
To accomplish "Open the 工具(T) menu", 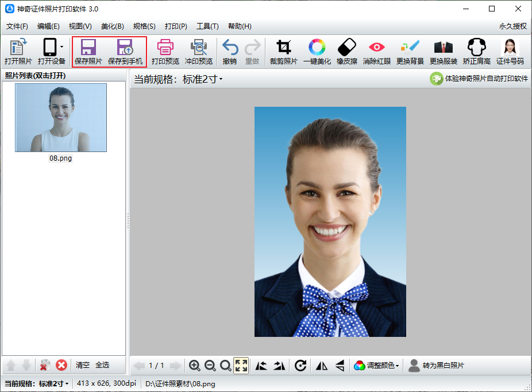I will [x=207, y=26].
